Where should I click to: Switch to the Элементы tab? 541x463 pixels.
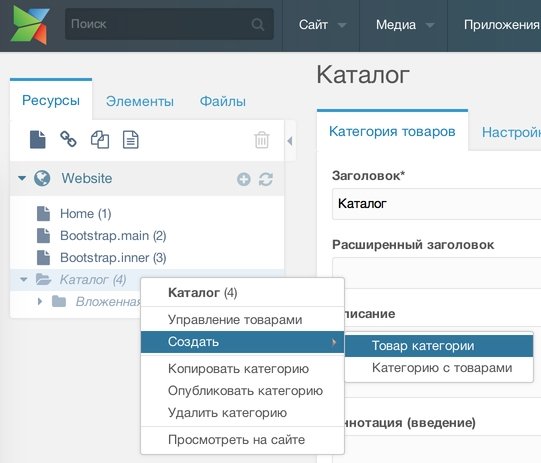140,101
